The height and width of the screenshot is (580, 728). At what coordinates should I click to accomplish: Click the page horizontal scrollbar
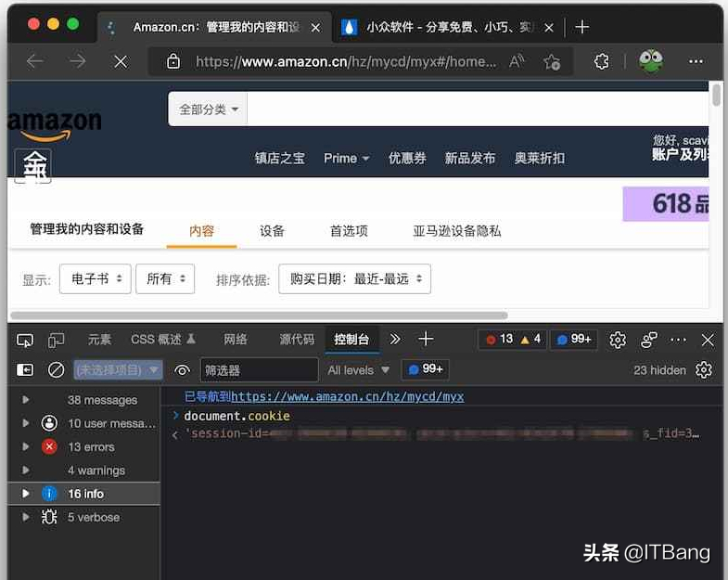tap(259, 316)
